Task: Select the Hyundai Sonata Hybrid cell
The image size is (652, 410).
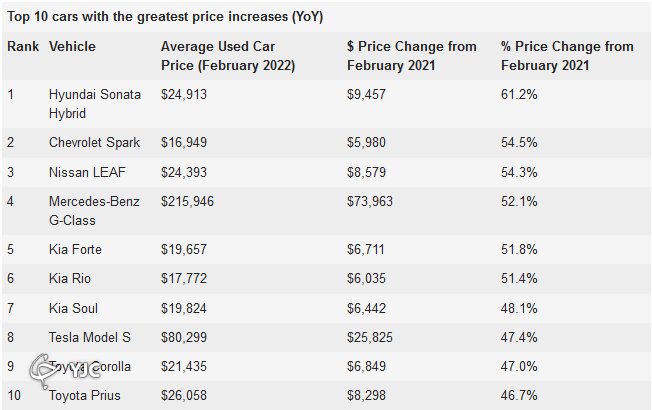Action: [x=95, y=103]
